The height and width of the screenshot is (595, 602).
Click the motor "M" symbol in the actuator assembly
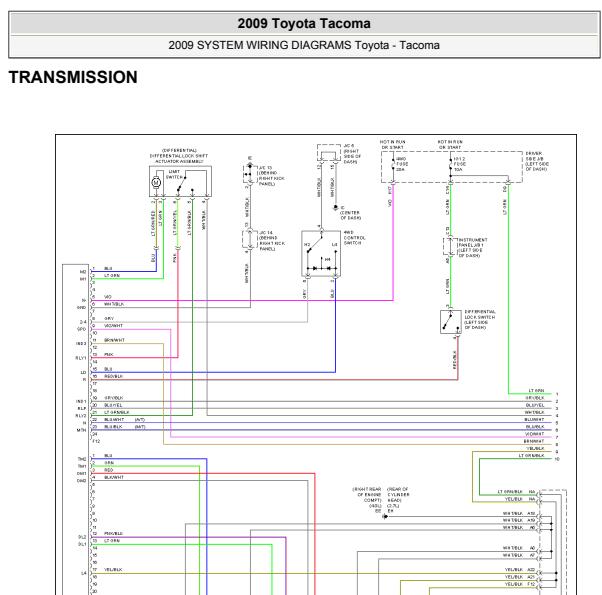(x=156, y=182)
